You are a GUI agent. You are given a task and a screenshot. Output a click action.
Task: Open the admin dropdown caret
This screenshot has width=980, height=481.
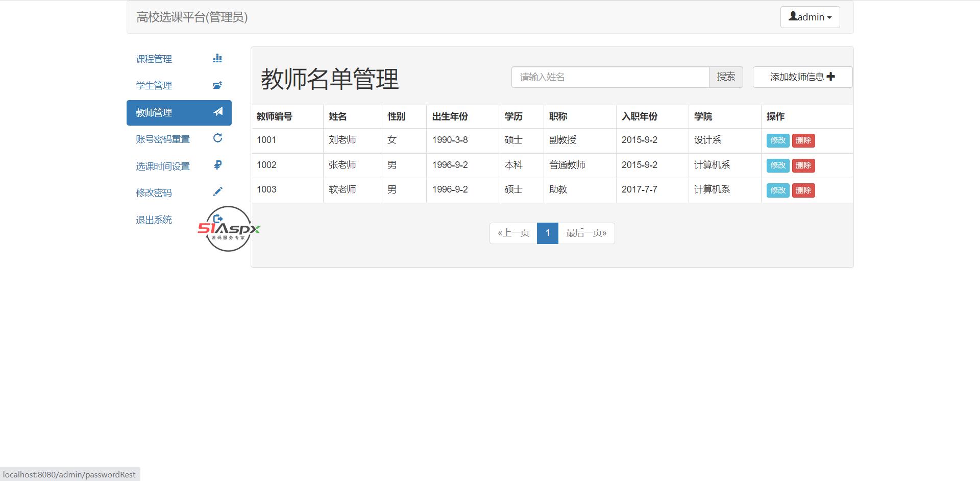(x=829, y=17)
